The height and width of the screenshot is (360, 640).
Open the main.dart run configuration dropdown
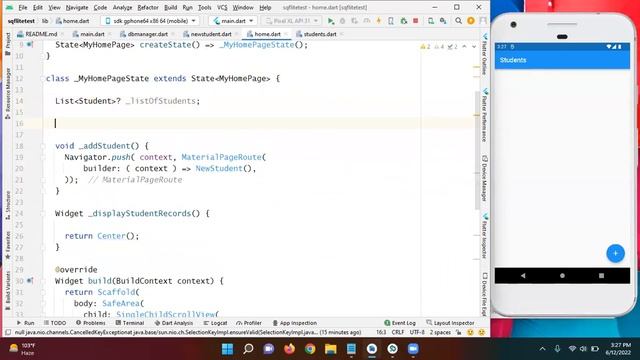(233, 21)
